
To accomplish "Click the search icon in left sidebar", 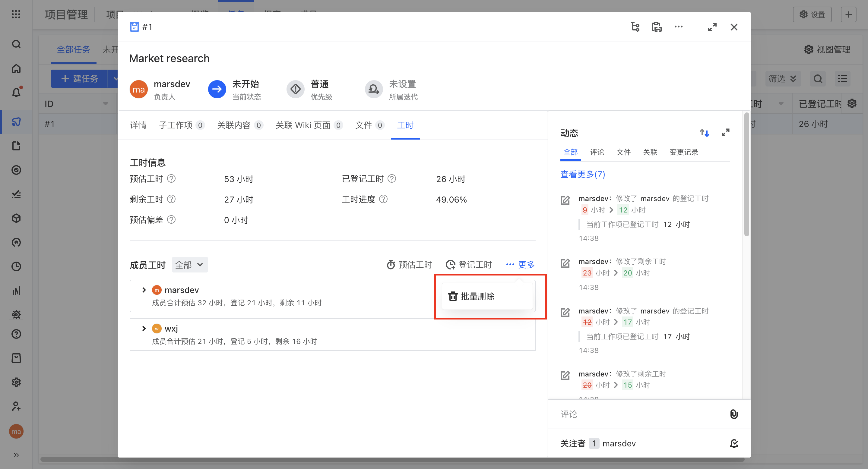I will coord(16,44).
